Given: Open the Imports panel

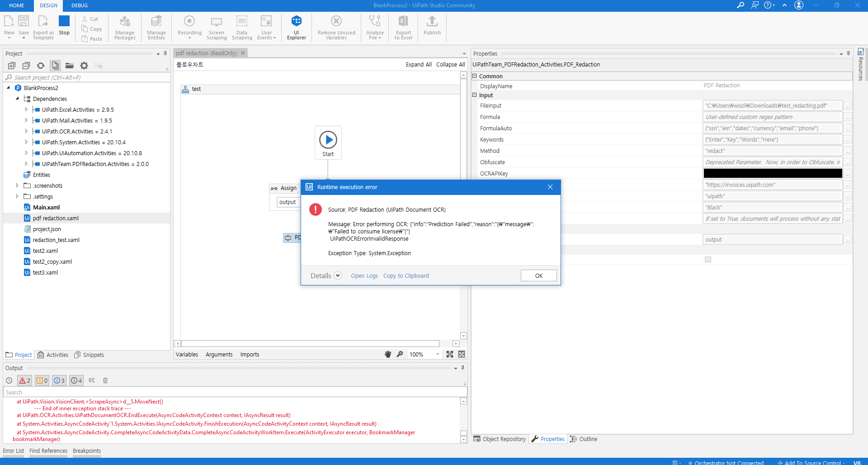Looking at the screenshot, I should click(x=250, y=355).
